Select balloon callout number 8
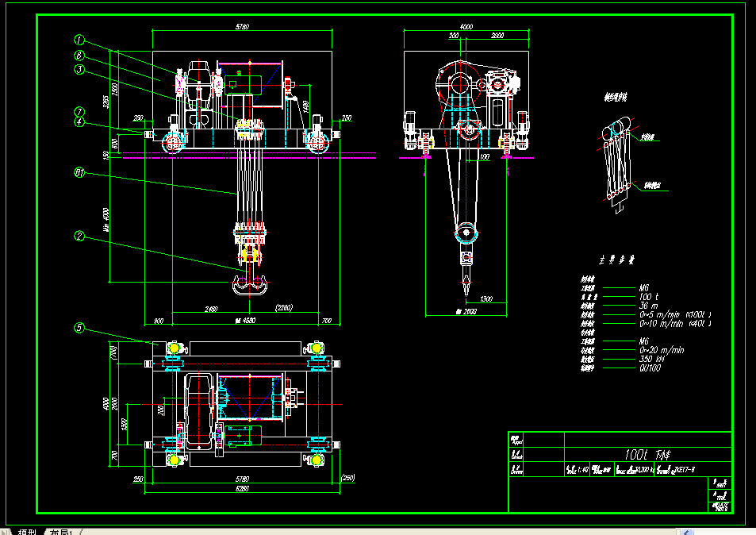756x535 pixels. [79, 56]
